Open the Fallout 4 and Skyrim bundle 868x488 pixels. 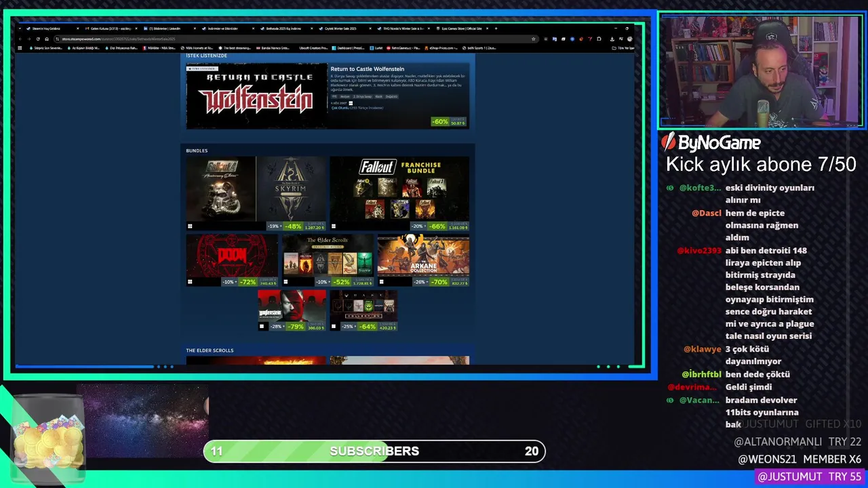coord(256,189)
